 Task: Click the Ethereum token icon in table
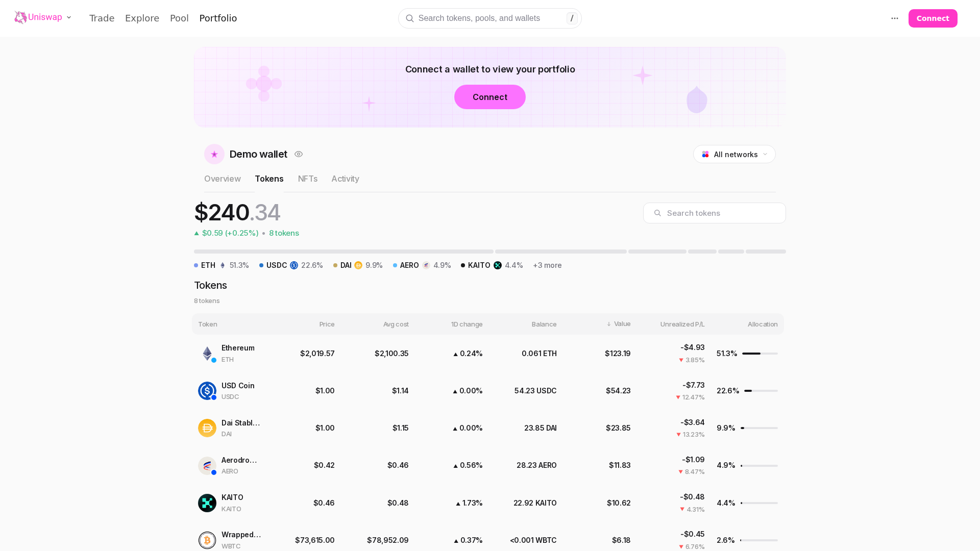point(207,354)
